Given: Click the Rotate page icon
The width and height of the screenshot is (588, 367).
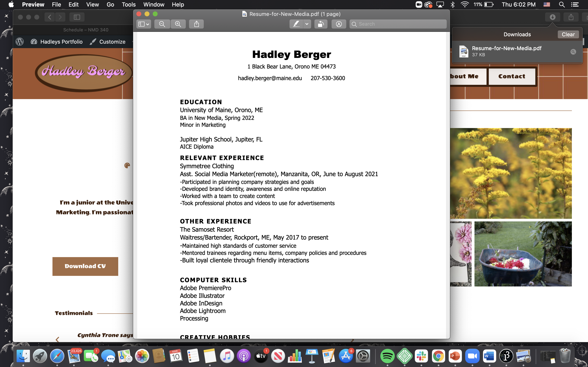Looking at the screenshot, I should click(321, 24).
